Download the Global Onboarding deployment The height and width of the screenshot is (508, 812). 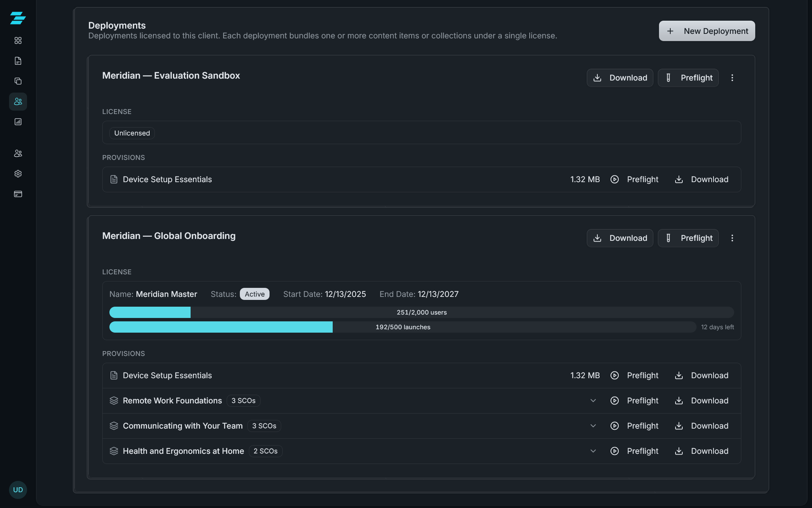point(620,238)
